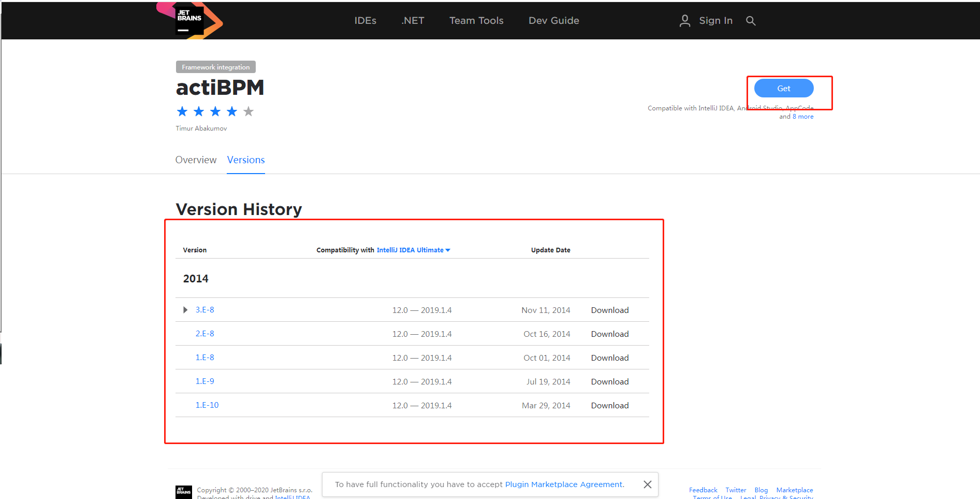
Task: Click the Update Date column header
Action: coord(551,250)
